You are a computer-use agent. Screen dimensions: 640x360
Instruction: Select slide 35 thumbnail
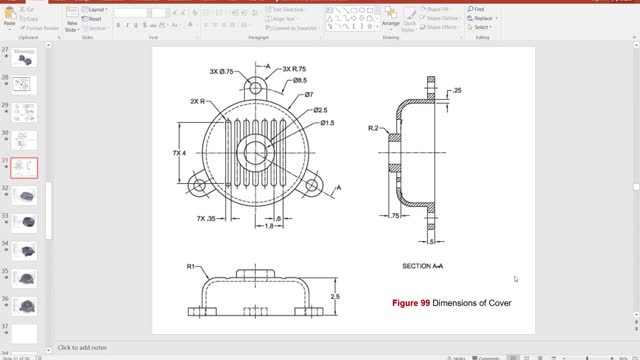(24, 279)
